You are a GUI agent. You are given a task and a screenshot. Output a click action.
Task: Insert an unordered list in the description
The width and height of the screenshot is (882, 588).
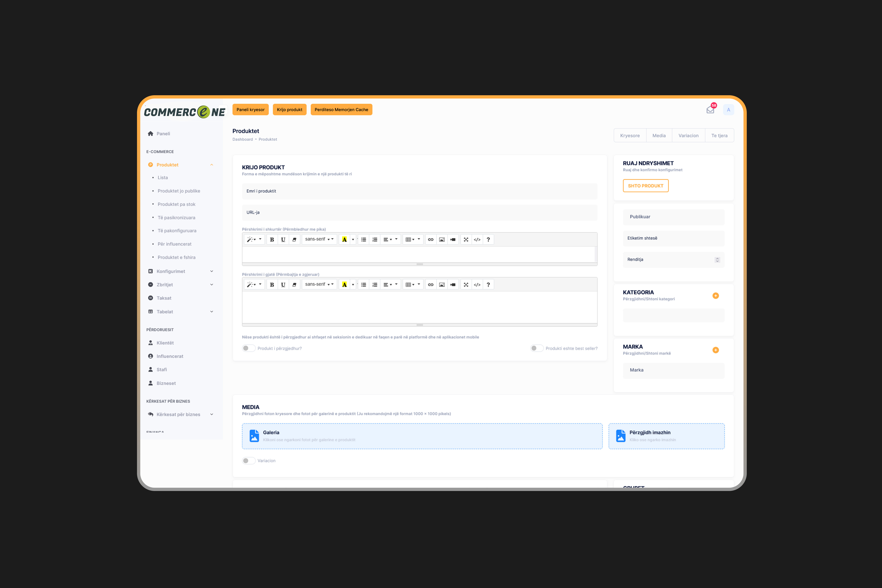coord(363,239)
